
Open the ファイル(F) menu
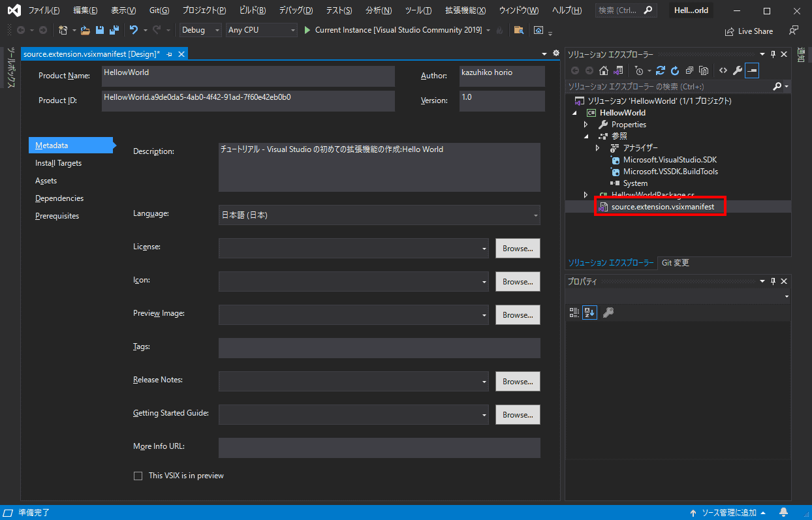click(x=44, y=10)
